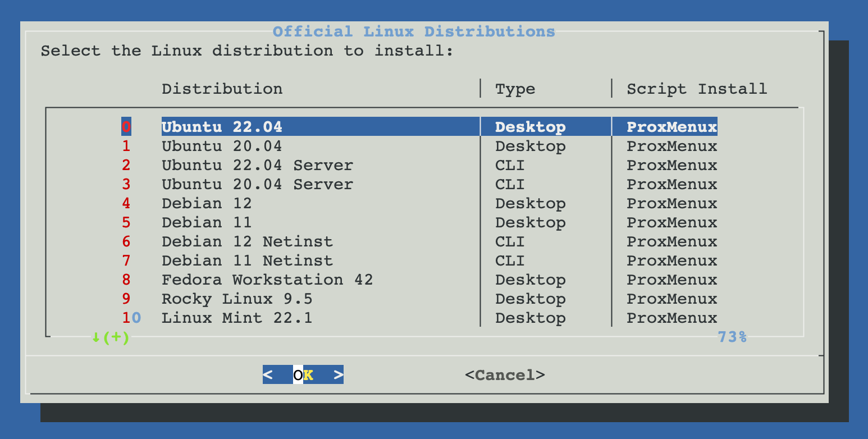868x439 pixels.
Task: Pick Debian 11 Netinst option
Action: 247,260
